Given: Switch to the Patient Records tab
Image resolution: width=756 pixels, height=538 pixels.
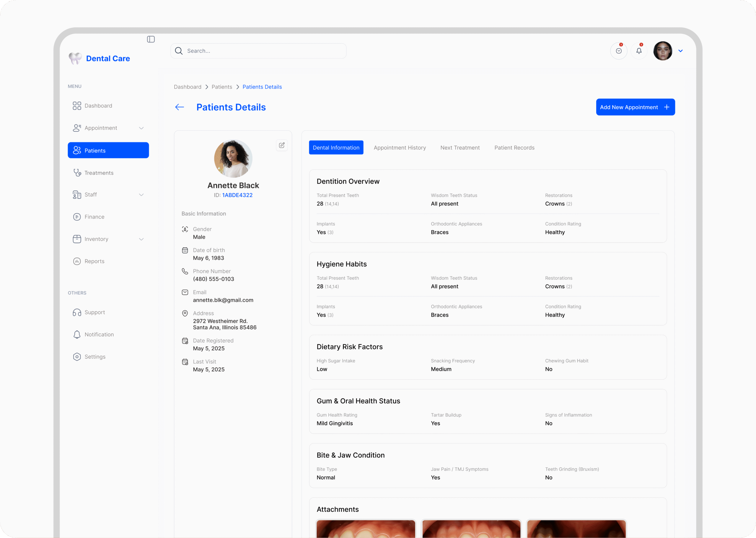Looking at the screenshot, I should 514,147.
